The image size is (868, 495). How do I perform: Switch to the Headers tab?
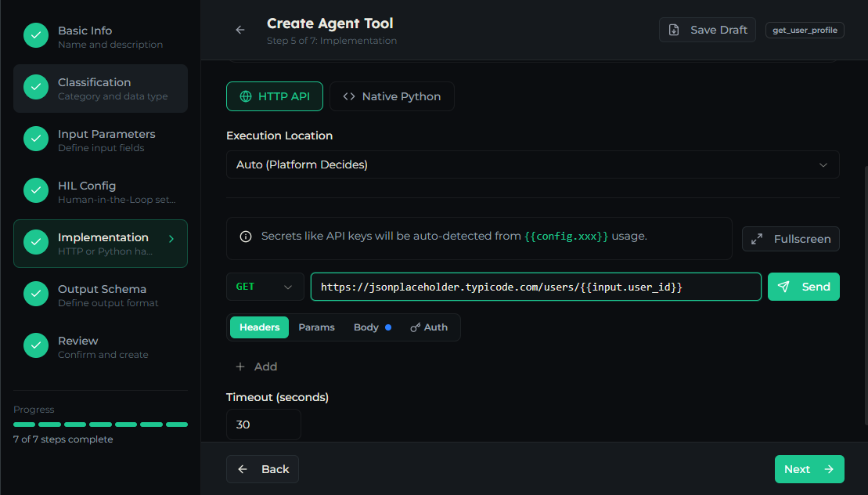(260, 327)
